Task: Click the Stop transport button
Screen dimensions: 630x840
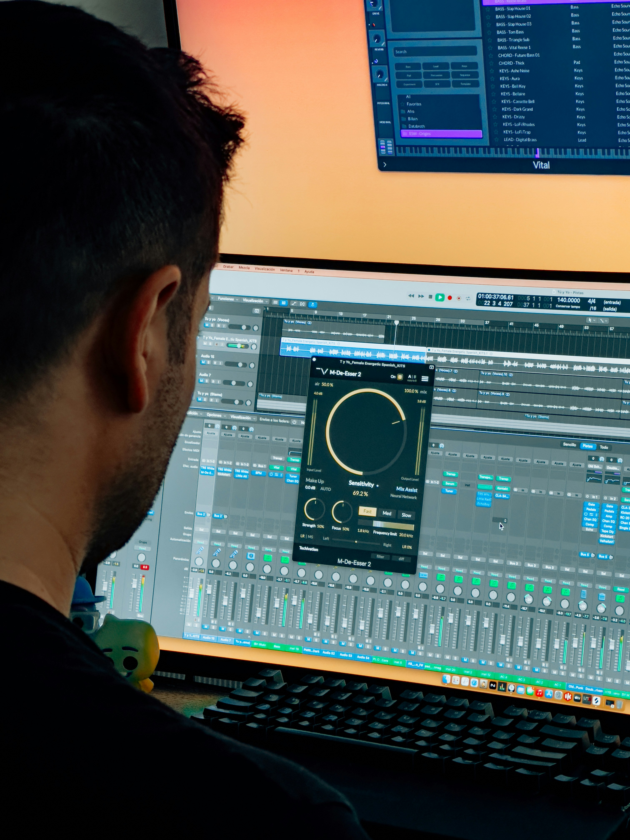Action: pos(430,297)
